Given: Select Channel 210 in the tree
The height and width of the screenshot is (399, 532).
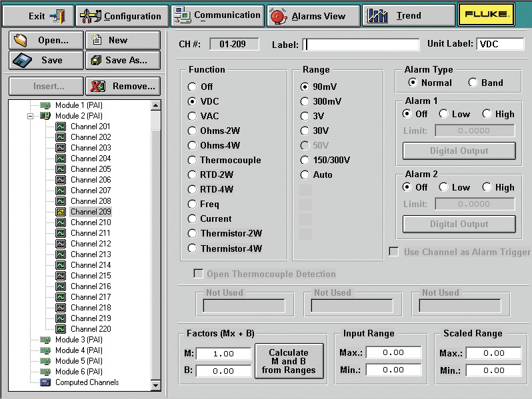Looking at the screenshot, I should 91,222.
